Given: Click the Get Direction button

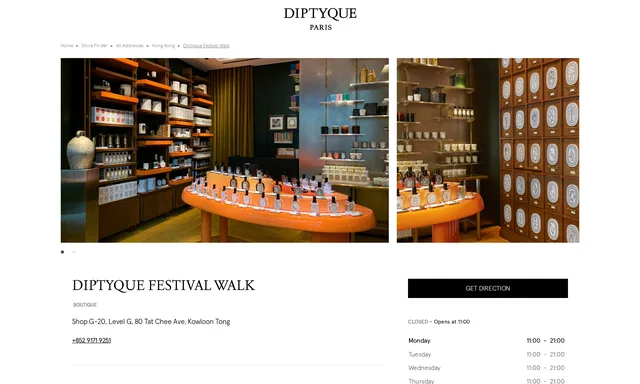Looking at the screenshot, I should click(488, 288).
